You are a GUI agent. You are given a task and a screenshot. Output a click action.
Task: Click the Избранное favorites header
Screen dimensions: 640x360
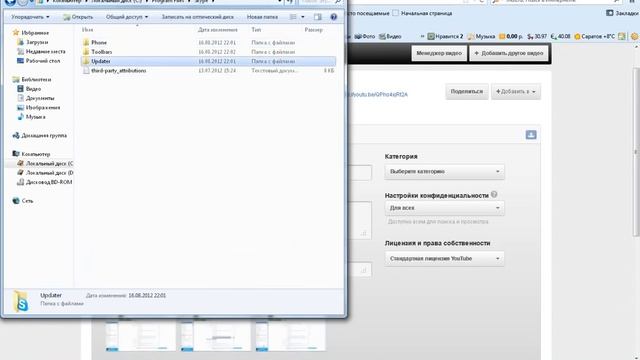point(35,33)
